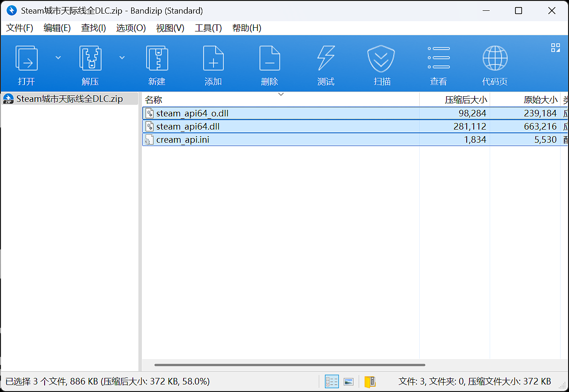The image size is (569, 392).
Task: Open the View (查看) list icon
Action: [438, 59]
